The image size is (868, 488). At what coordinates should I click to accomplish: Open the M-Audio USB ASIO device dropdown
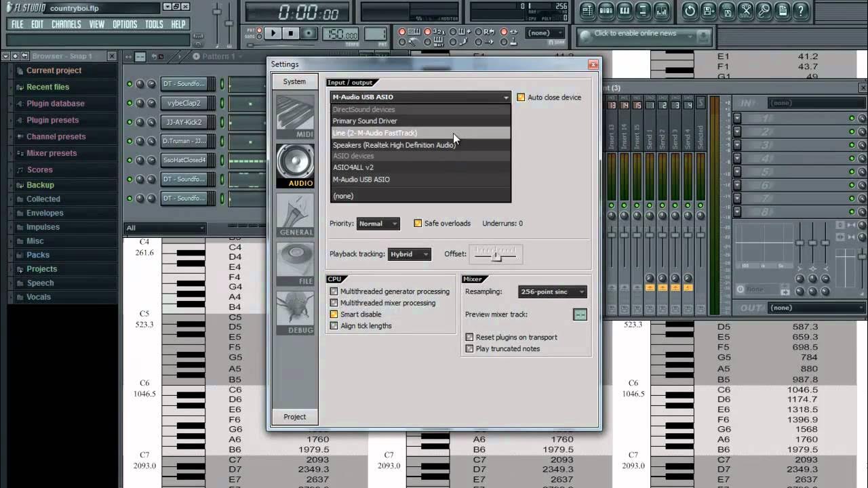420,98
